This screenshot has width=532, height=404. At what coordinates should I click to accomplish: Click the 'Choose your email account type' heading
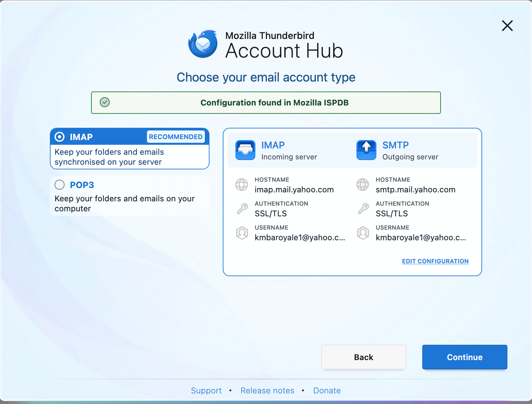click(x=266, y=77)
